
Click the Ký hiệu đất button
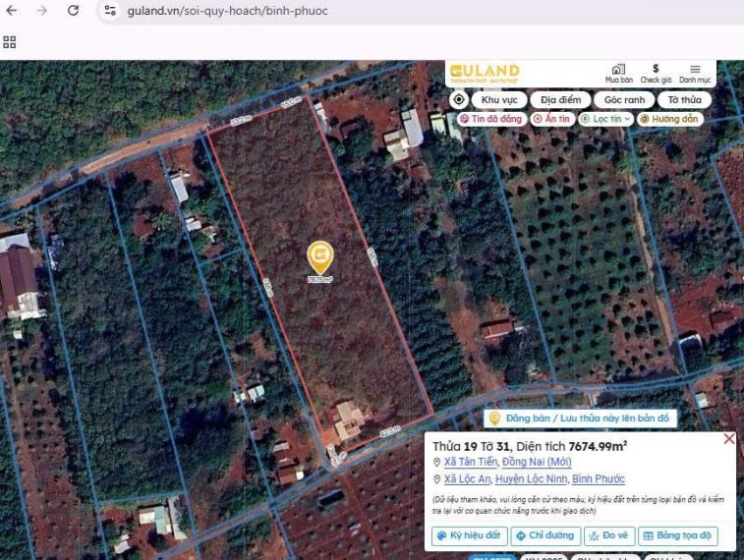469,535
